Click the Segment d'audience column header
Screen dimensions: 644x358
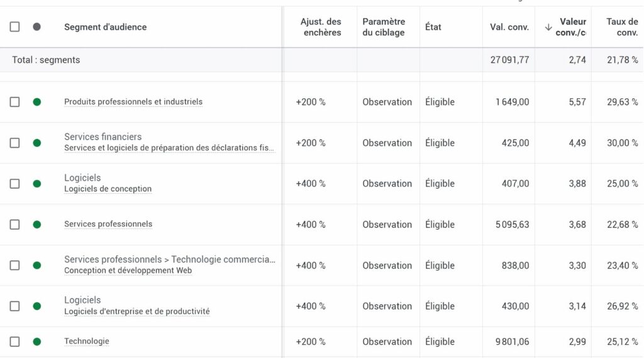coord(105,27)
